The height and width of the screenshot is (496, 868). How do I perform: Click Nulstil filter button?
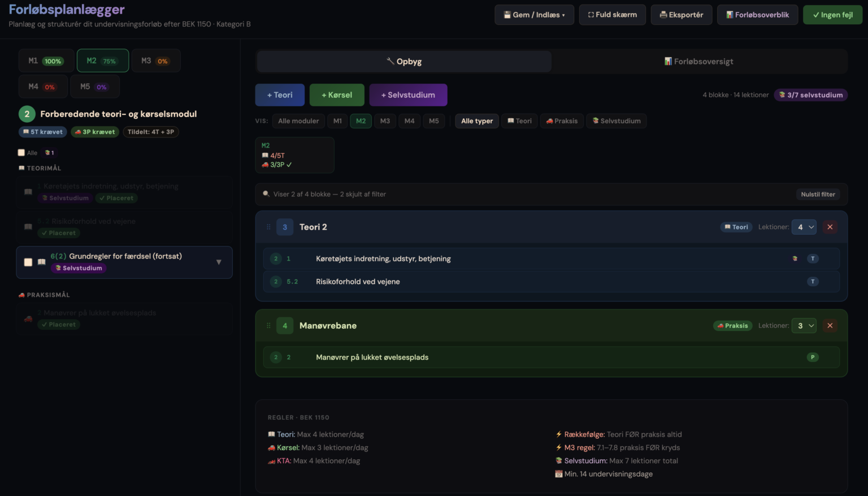(817, 194)
